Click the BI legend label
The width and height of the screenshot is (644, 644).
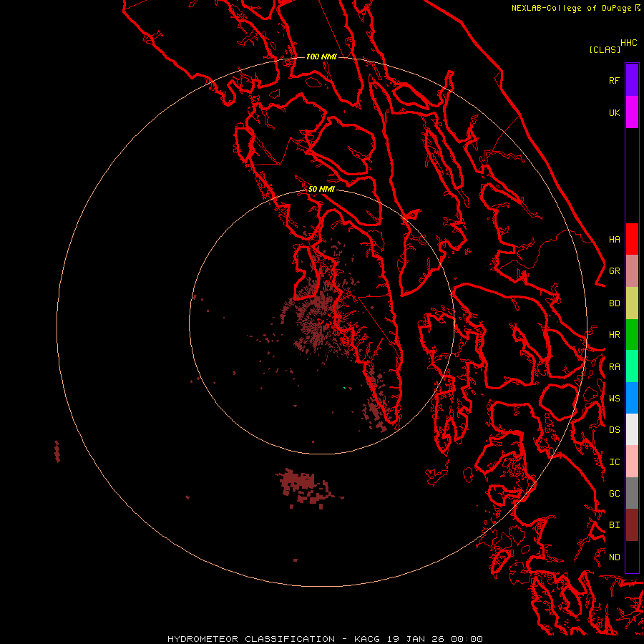pyautogui.click(x=614, y=525)
